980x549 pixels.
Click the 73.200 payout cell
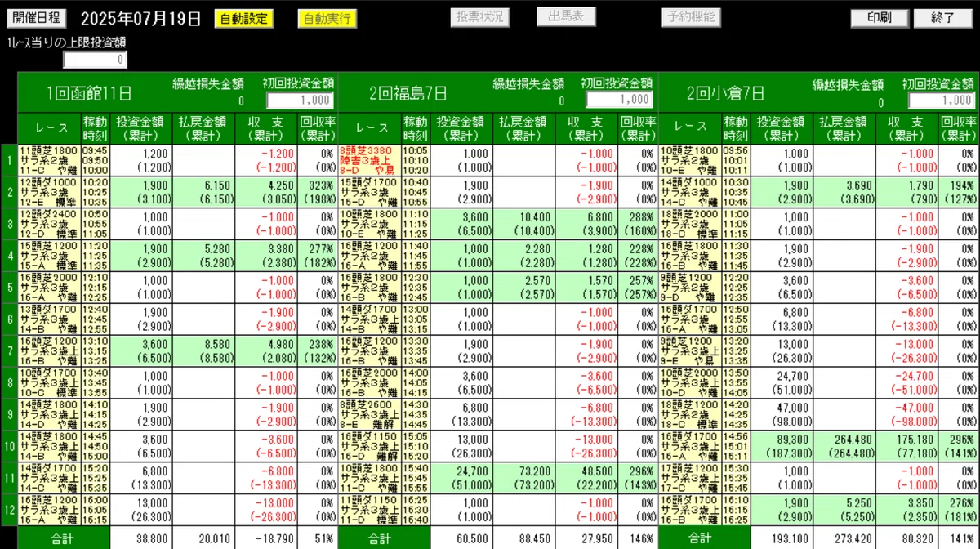pyautogui.click(x=523, y=477)
